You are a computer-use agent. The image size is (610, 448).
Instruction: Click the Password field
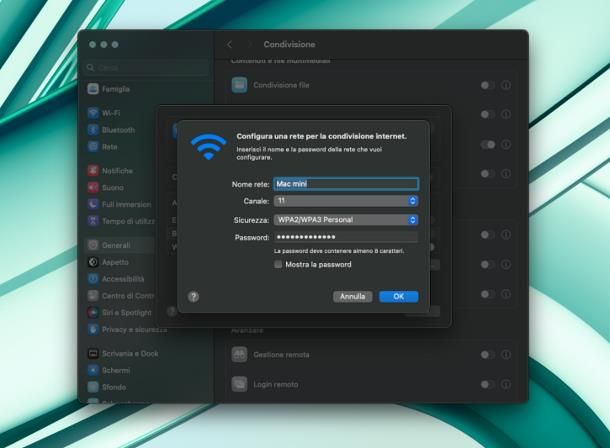(x=346, y=237)
